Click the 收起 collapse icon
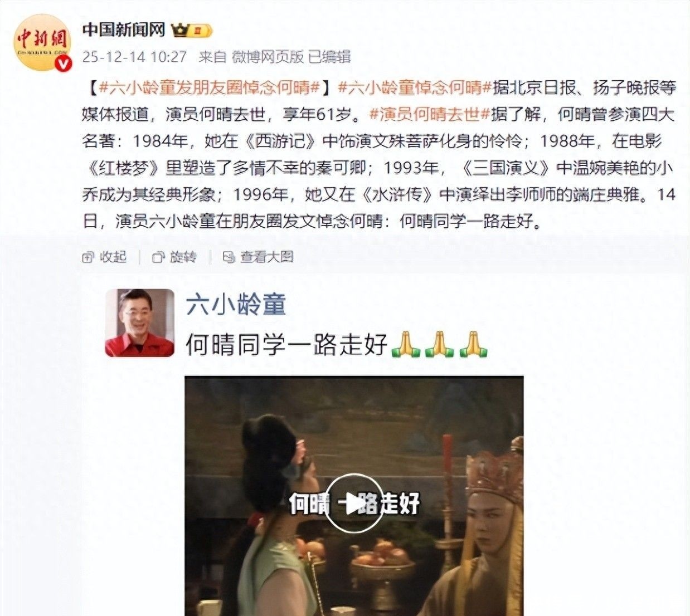This screenshot has height=616, width=690. click(88, 257)
